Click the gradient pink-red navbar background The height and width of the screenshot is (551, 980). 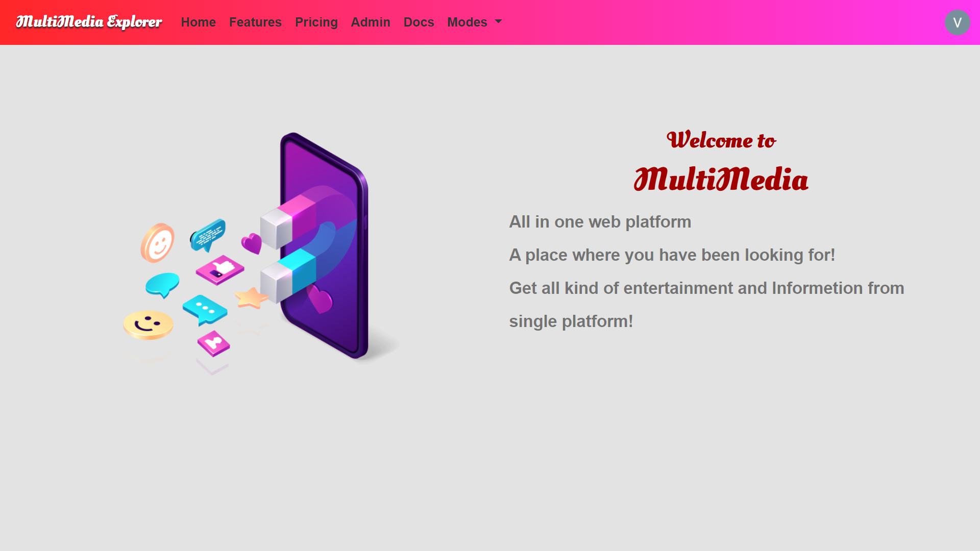490,22
